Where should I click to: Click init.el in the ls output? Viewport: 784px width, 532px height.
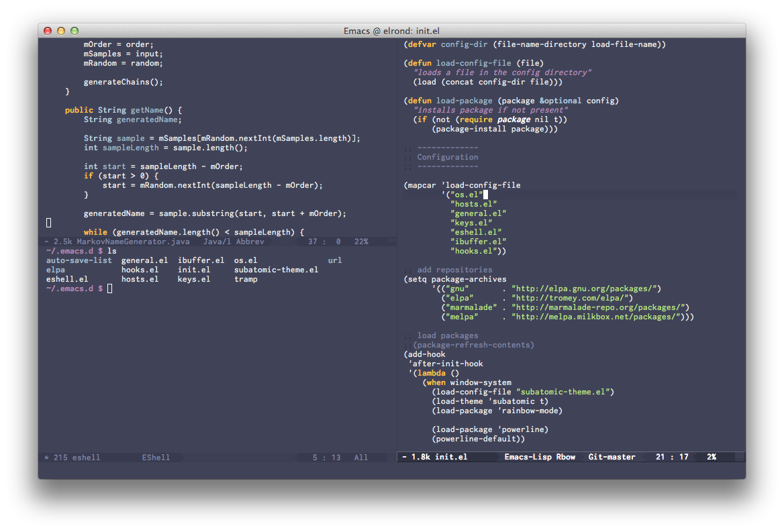click(194, 270)
